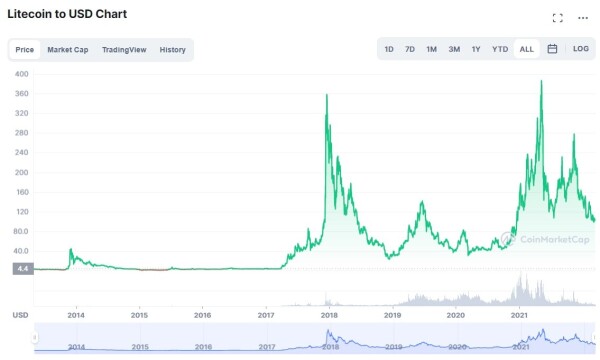Click the 2021 x-axis year label

tap(519, 315)
